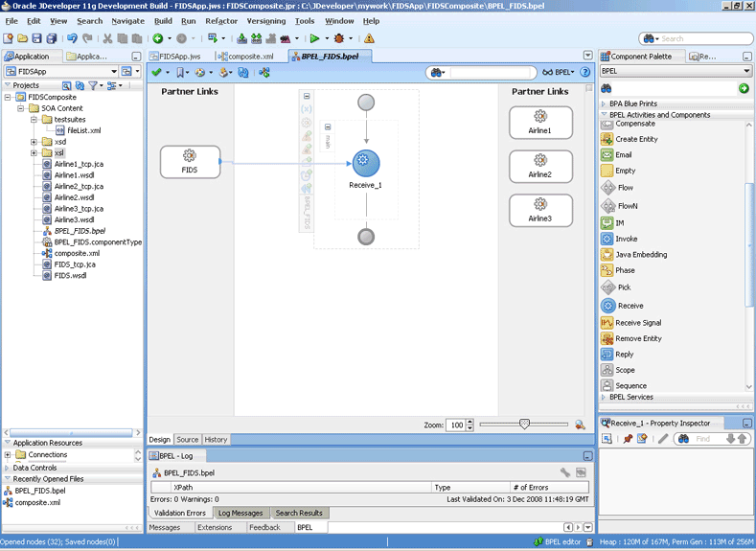Click the Debug bug icon
The height and width of the screenshot is (551, 756).
point(339,38)
